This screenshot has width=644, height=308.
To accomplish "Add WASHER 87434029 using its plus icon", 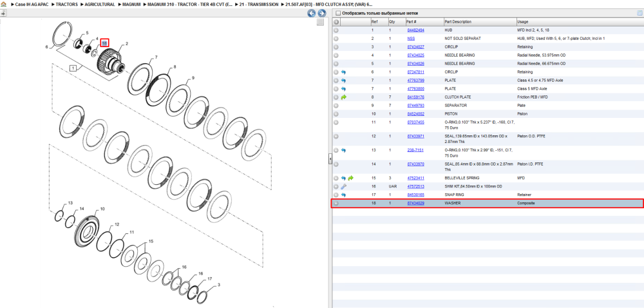I will [x=336, y=203].
